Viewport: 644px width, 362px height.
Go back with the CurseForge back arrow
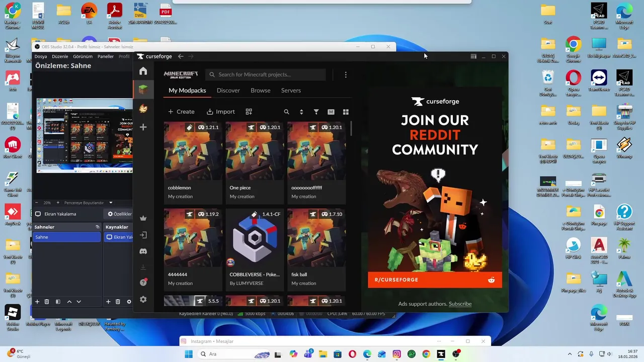(181, 56)
